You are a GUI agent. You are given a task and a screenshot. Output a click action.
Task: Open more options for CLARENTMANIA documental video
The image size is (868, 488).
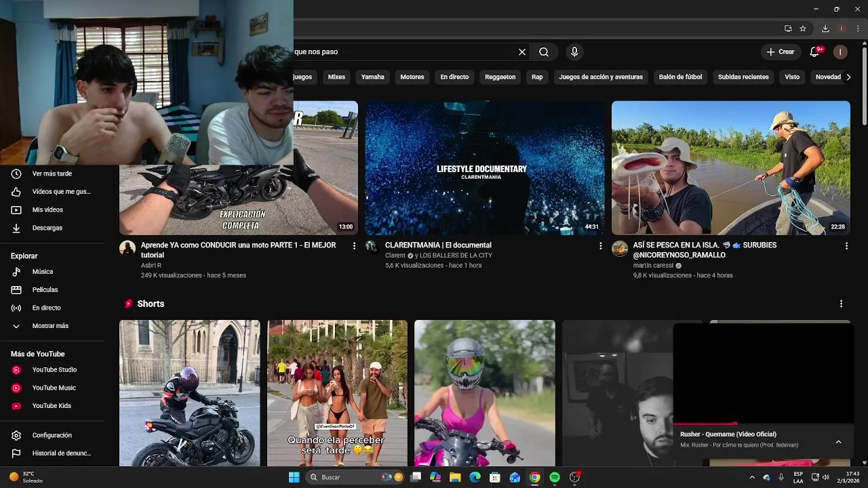600,246
